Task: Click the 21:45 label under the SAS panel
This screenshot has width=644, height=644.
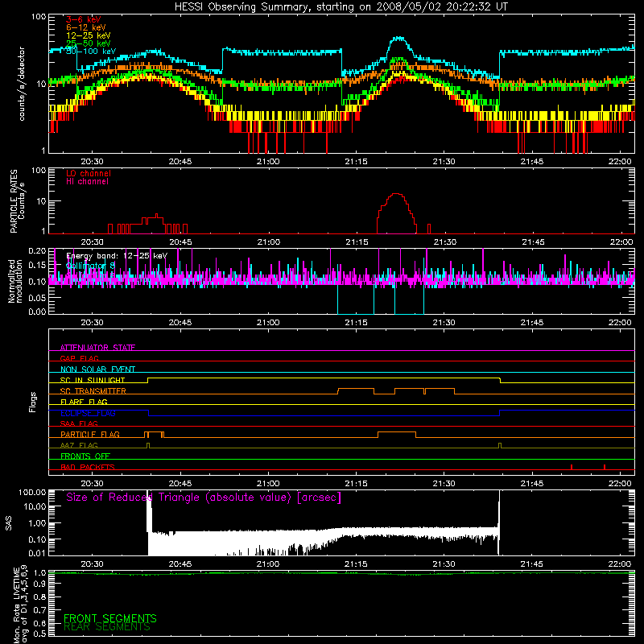Action: point(532,564)
